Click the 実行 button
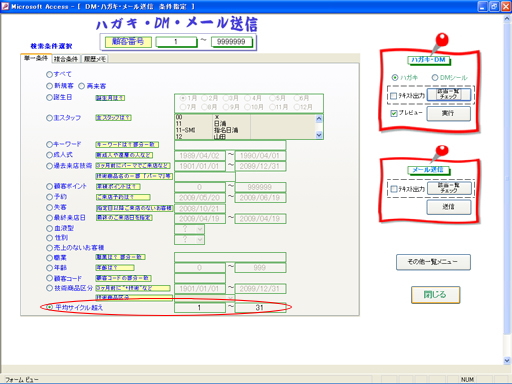 (x=449, y=113)
